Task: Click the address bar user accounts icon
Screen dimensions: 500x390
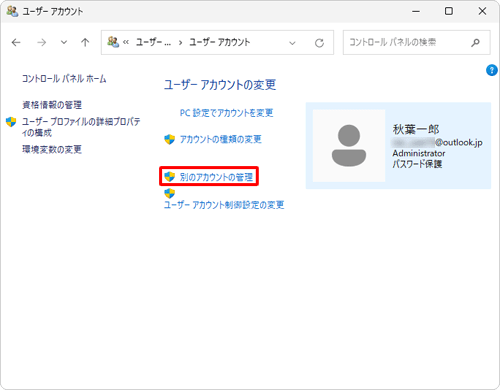Action: 113,42
